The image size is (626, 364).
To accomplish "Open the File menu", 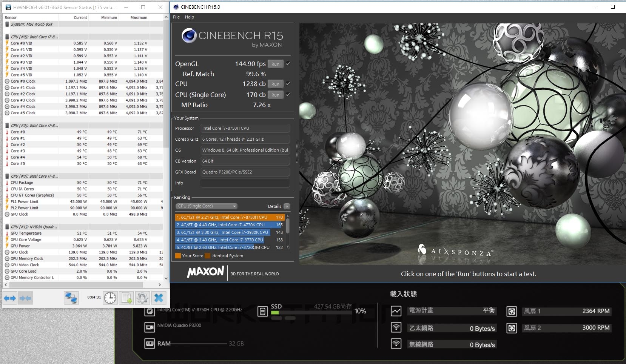I will [176, 17].
